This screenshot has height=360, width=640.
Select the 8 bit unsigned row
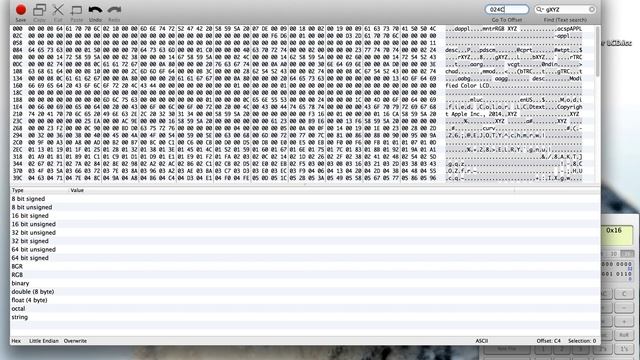[305, 207]
